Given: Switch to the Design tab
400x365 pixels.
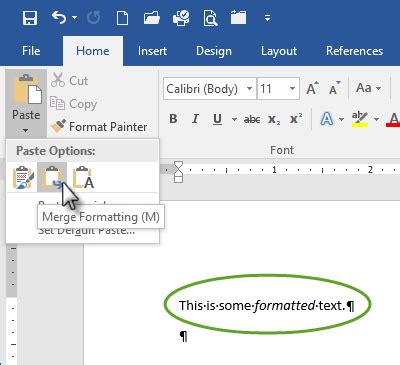Looking at the screenshot, I should pos(214,51).
